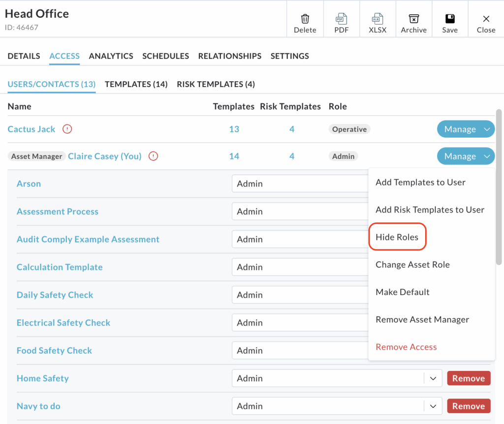Choose Remove Access from menu
The width and height of the screenshot is (504, 424).
[x=406, y=347]
